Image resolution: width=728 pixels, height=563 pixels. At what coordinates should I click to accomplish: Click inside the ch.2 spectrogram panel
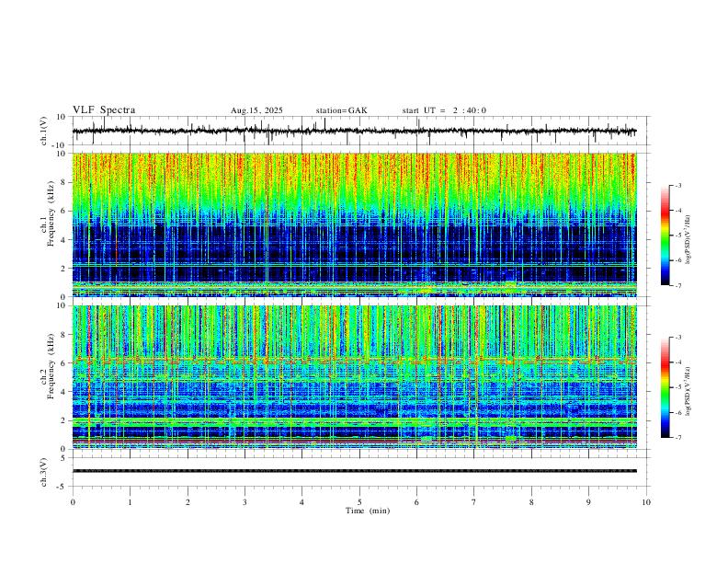pyautogui.click(x=354, y=377)
